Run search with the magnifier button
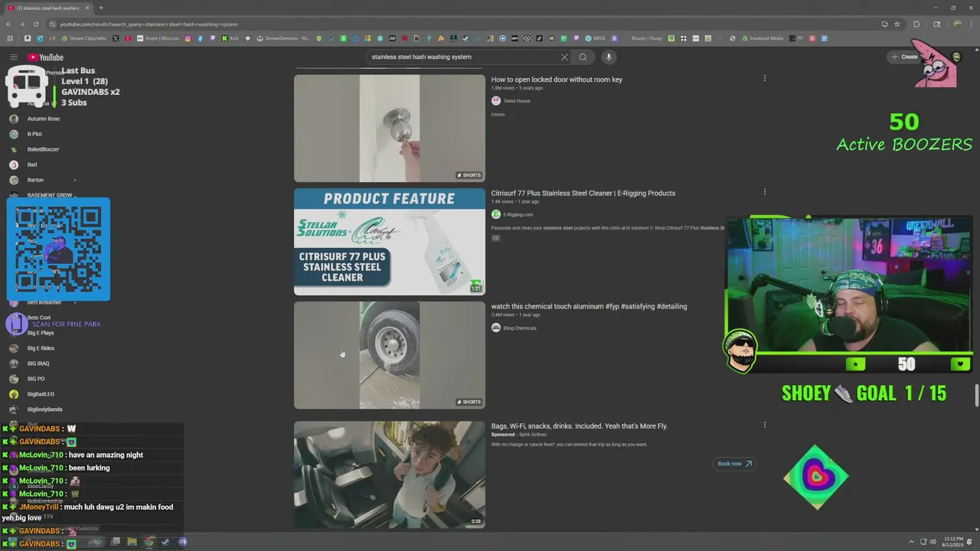This screenshot has width=980, height=551. pos(583,57)
